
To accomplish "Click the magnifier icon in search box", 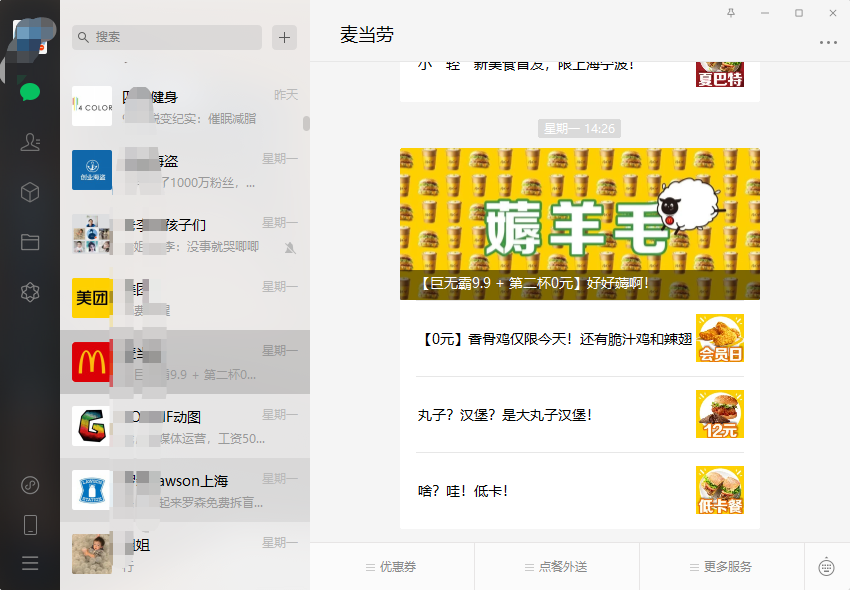I will click(83, 37).
